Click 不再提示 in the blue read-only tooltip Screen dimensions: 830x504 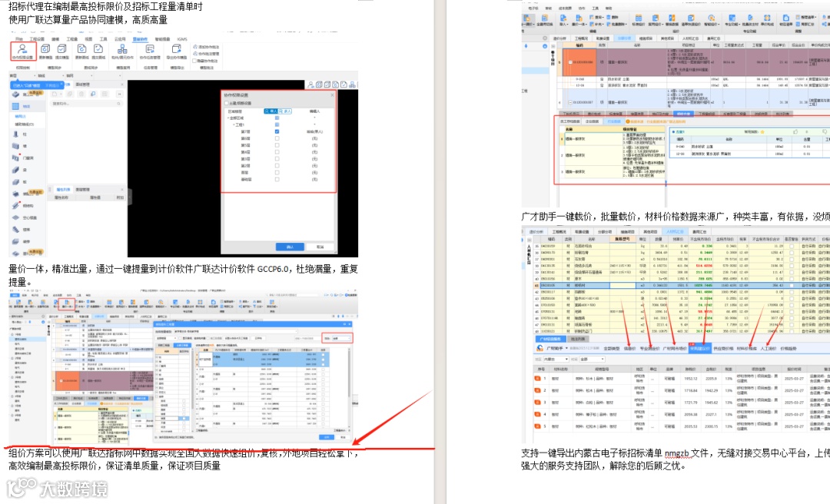pos(52,85)
